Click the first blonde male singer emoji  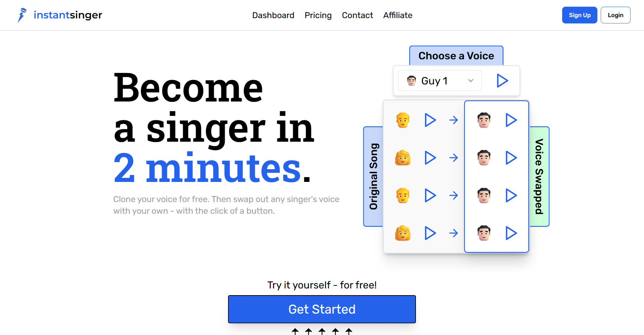coord(403,120)
